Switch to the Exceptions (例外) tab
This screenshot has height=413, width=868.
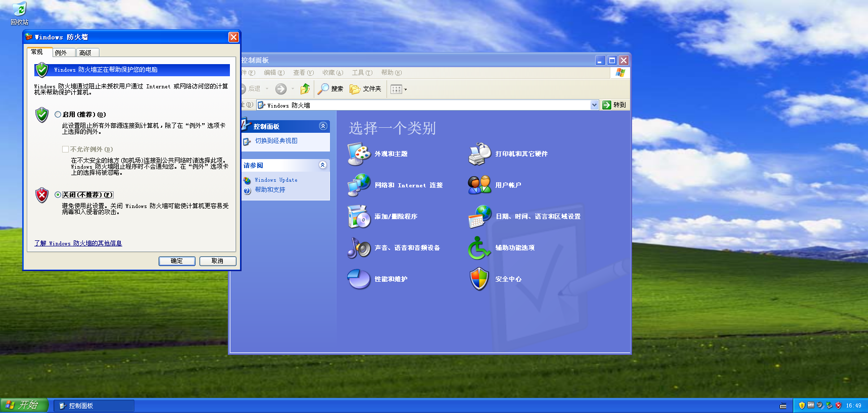61,53
